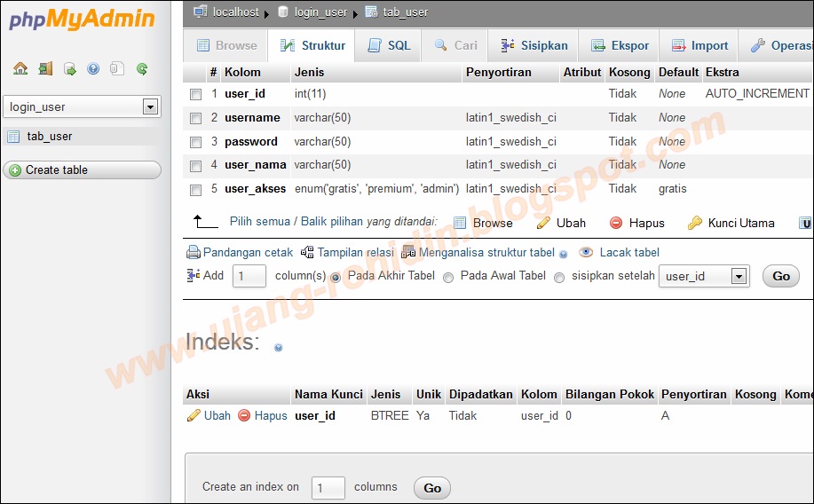The height and width of the screenshot is (504, 814).
Task: Open the query window icon
Action: pyautogui.click(x=69, y=68)
